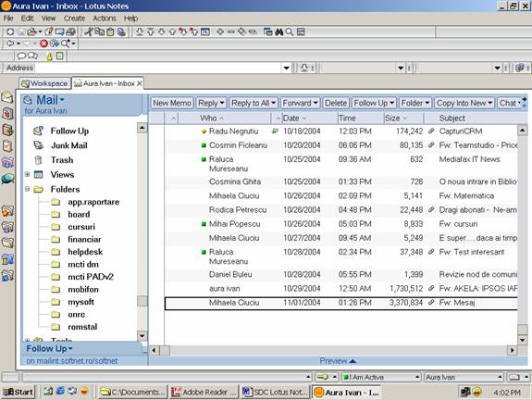Open the Follow Up mini view dropdown

click(49, 349)
